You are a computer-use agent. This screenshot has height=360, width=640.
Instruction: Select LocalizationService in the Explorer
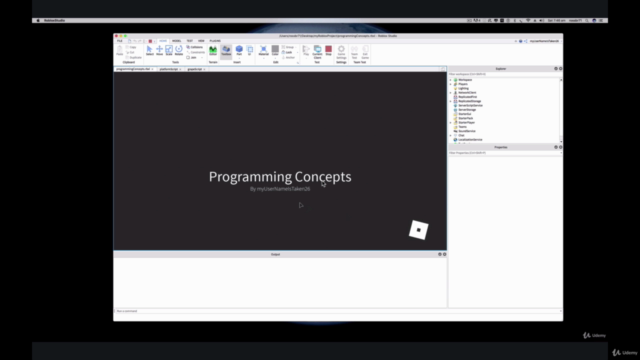click(470, 140)
